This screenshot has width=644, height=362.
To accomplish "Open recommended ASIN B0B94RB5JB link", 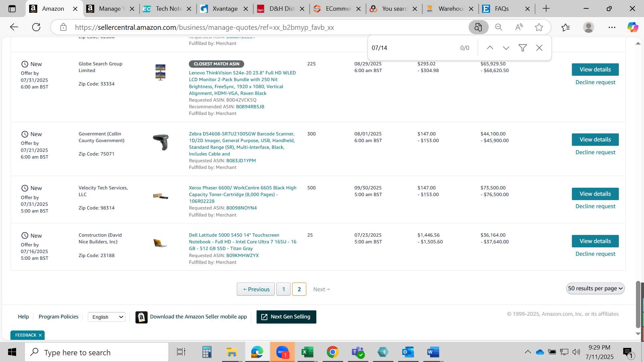I will click(250, 107).
